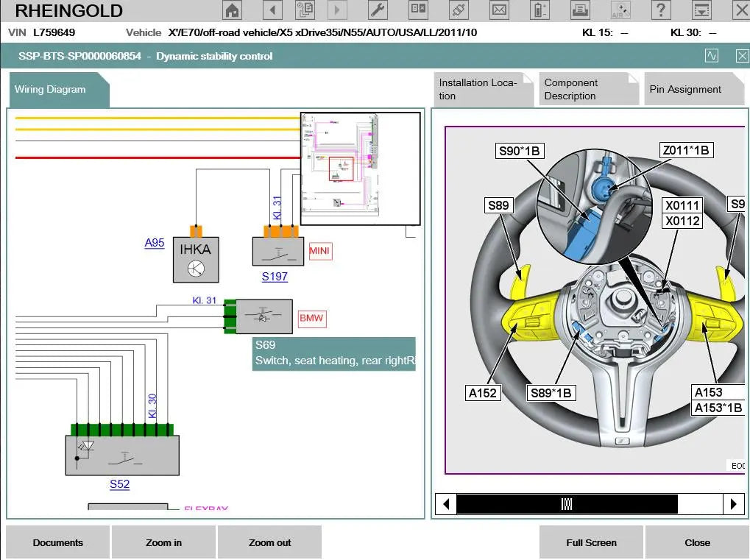Open the envelope message icon
Image resolution: width=750 pixels, height=560 pixels.
click(x=499, y=10)
